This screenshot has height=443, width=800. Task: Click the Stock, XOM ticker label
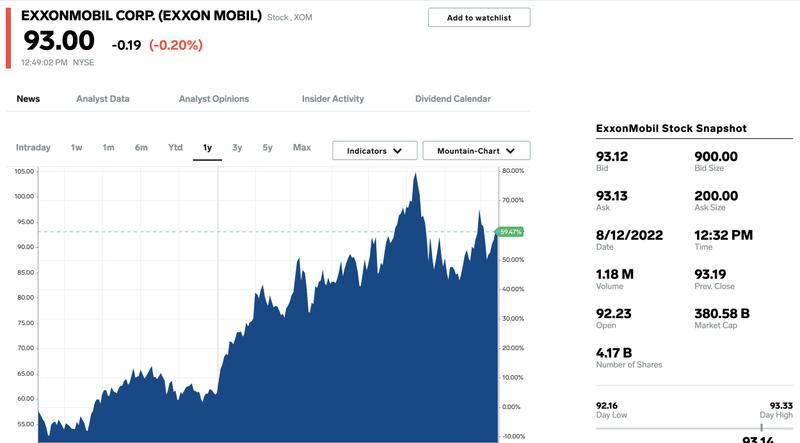click(290, 17)
